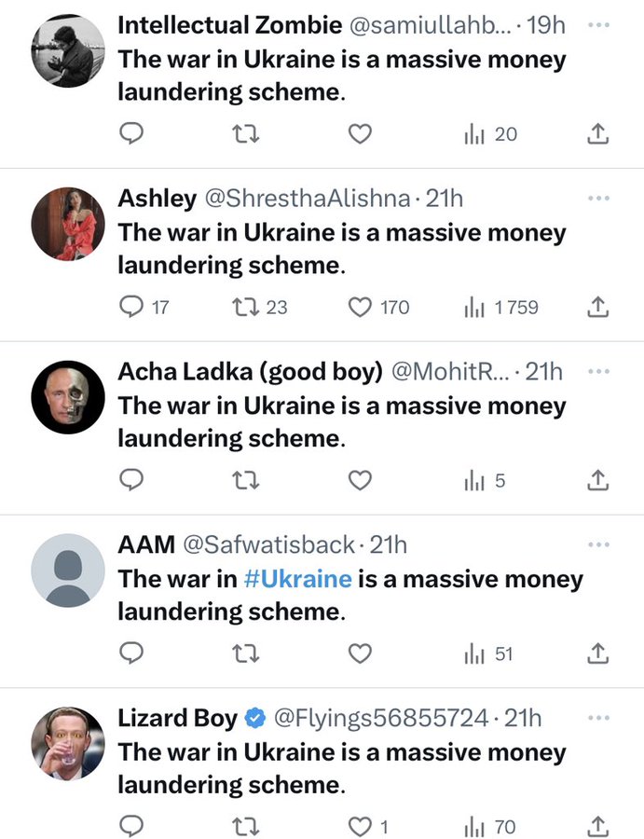Click the #Ukraine hashtag link
Viewport: 644px width, 839px height.
[297, 579]
